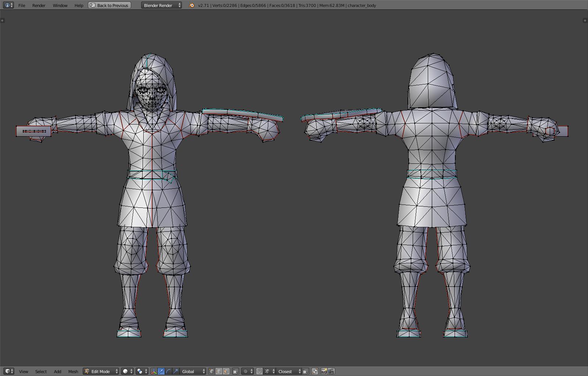Open the viewport shading selector

click(127, 371)
